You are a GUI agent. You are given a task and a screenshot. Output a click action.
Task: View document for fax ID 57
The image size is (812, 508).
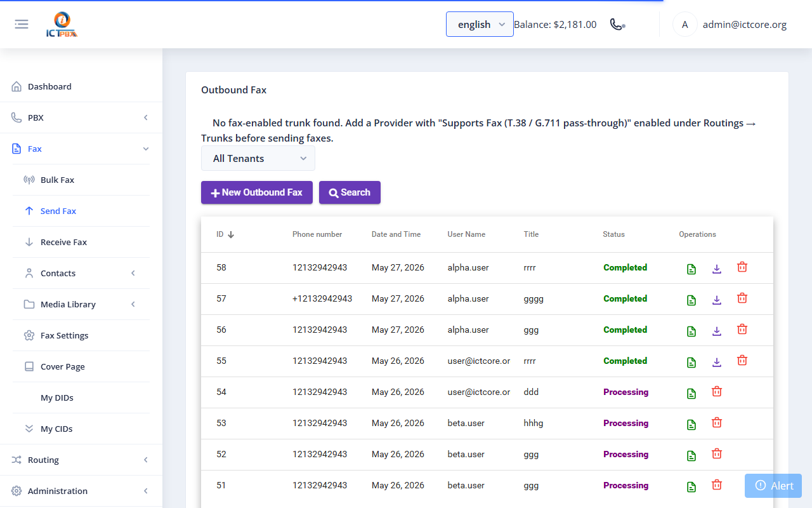click(x=691, y=300)
